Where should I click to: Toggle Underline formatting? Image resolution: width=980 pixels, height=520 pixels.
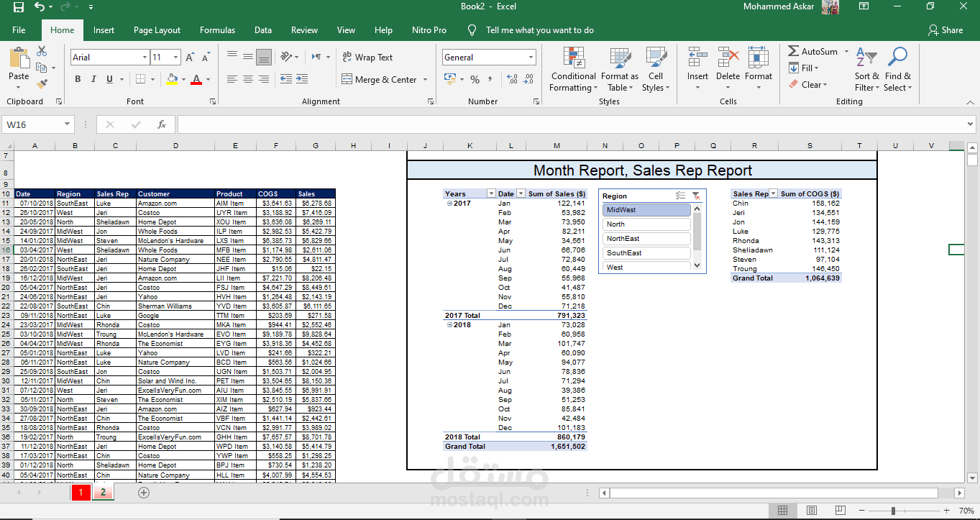(x=109, y=79)
